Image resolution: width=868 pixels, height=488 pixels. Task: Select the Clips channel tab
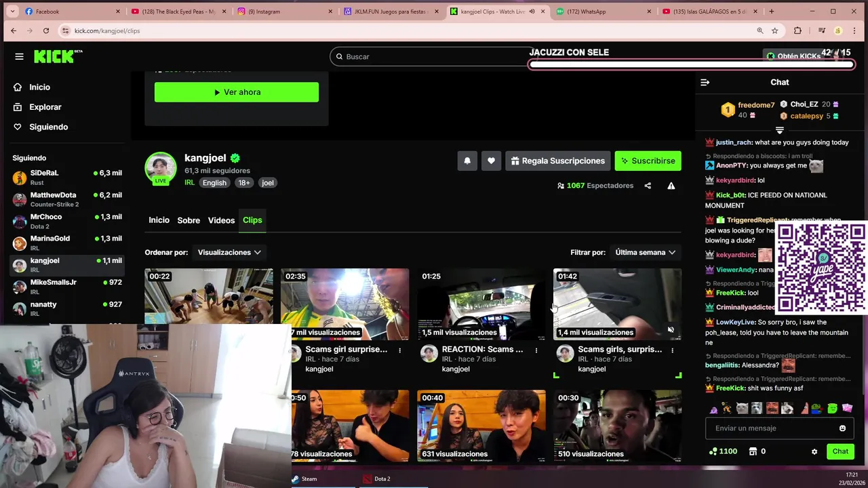252,220
